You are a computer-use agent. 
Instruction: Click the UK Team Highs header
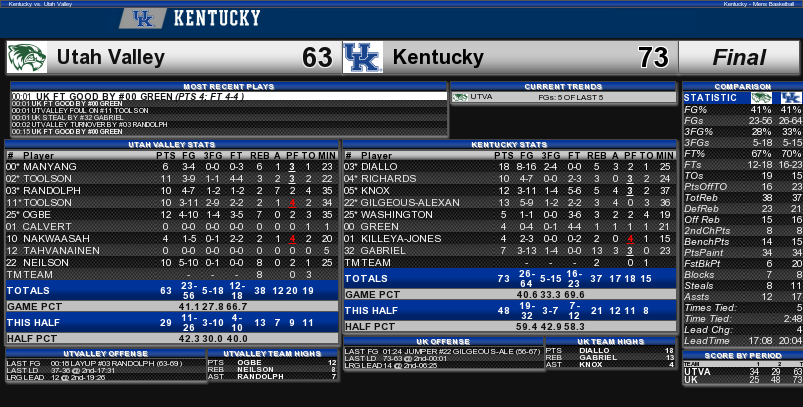click(610, 341)
